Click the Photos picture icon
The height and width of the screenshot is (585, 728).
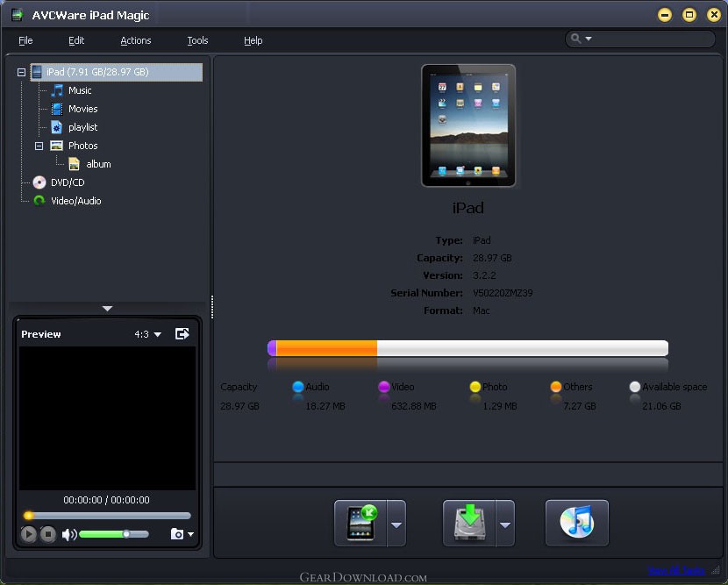point(57,146)
